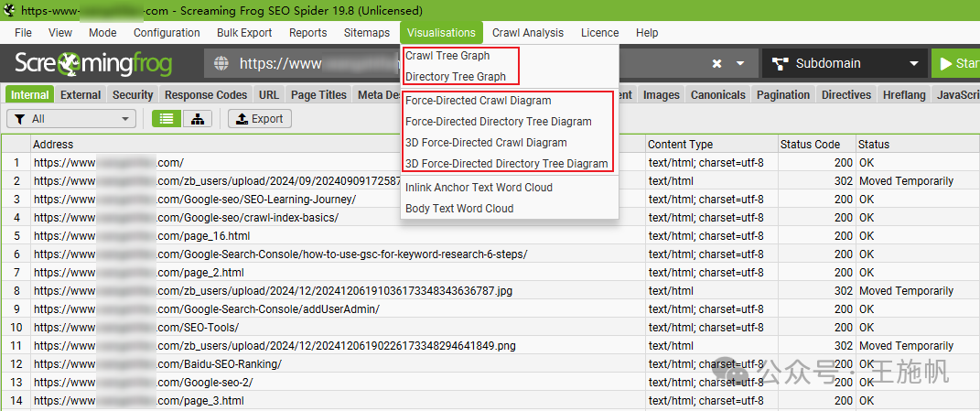
Task: Select the how-to-use-gsc-for-keyword-research row
Action: click(490, 254)
